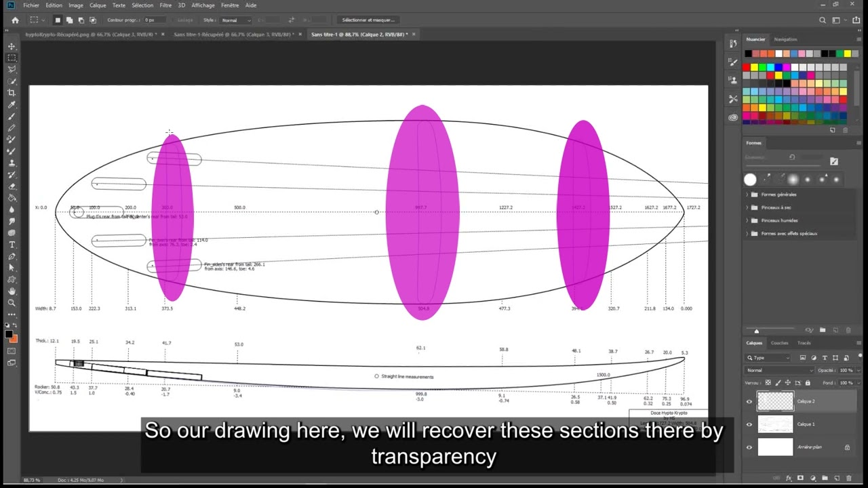Select the Pen tool
This screenshot has height=488, width=868.
click(x=12, y=256)
